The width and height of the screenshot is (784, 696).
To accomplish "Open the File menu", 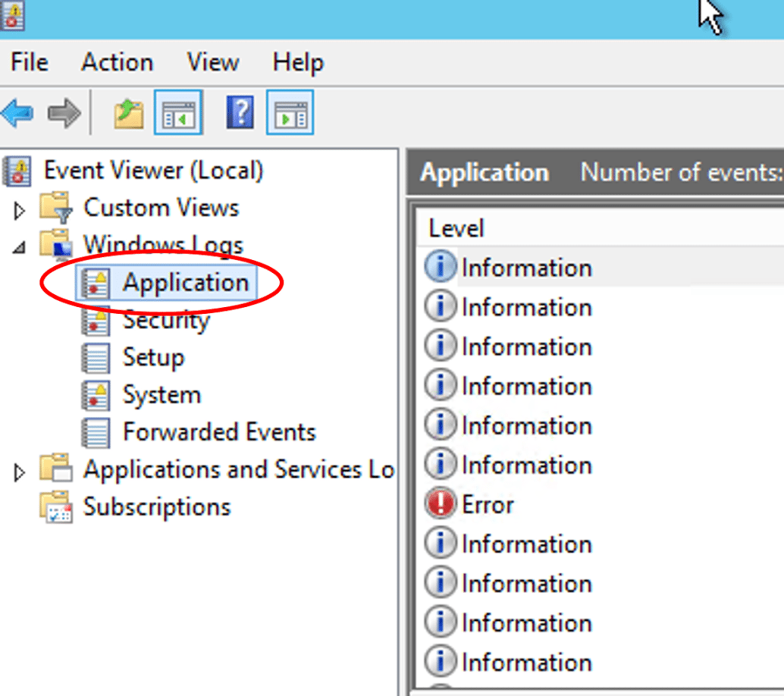I will (x=30, y=62).
